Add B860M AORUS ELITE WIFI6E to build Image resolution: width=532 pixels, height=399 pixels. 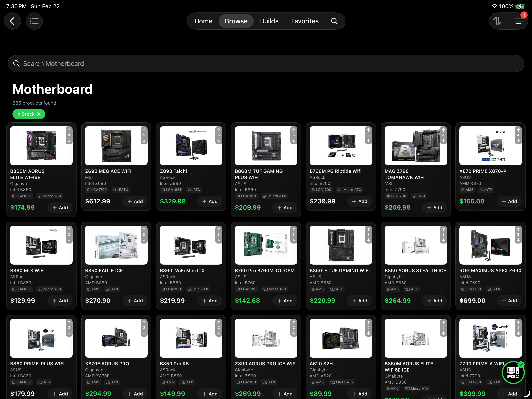[x=60, y=207]
